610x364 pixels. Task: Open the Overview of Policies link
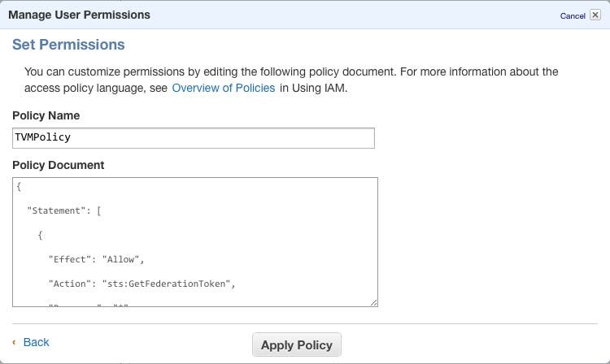click(x=223, y=88)
